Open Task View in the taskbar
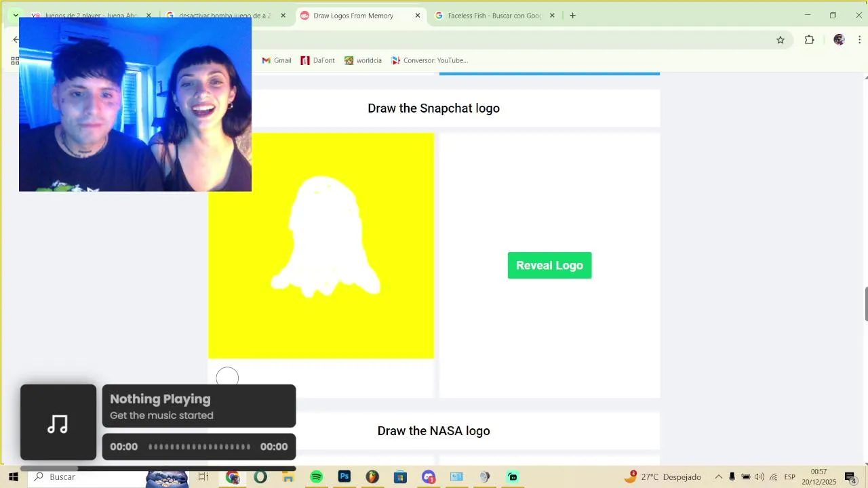The height and width of the screenshot is (488, 868). click(x=203, y=477)
